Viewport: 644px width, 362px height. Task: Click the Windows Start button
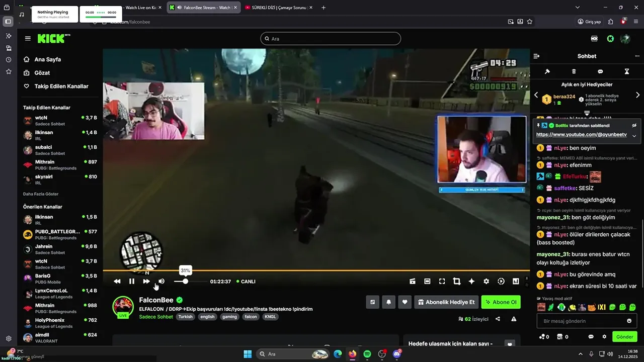[248, 354]
